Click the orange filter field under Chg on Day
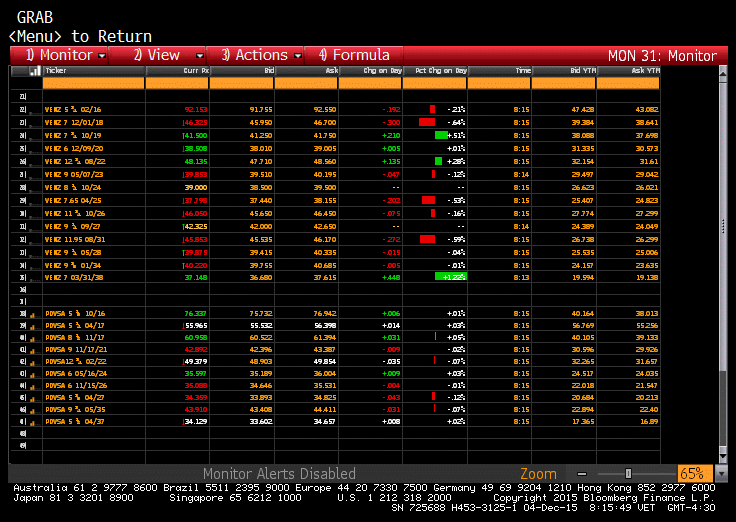736x522 pixels. (x=370, y=84)
